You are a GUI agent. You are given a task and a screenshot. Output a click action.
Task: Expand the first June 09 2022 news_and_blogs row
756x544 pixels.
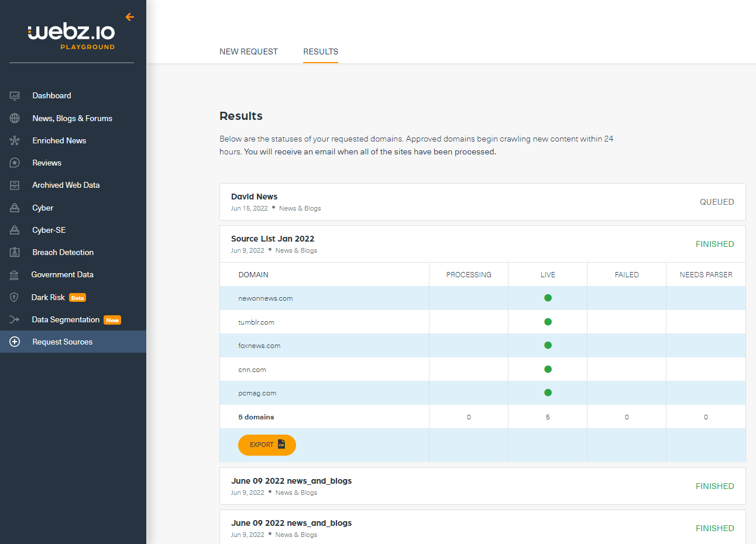click(483, 486)
